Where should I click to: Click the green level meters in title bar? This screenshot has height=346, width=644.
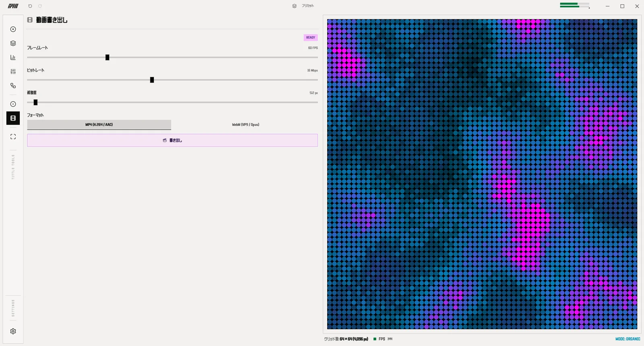[x=575, y=5]
